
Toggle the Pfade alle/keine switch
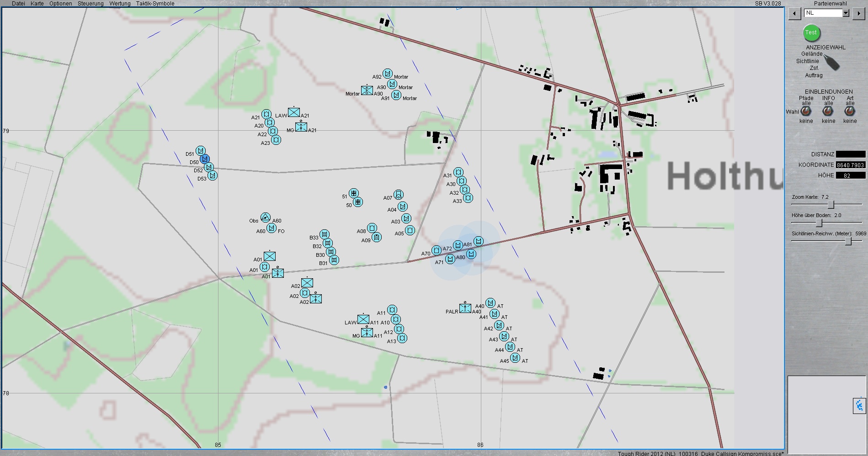coord(806,111)
